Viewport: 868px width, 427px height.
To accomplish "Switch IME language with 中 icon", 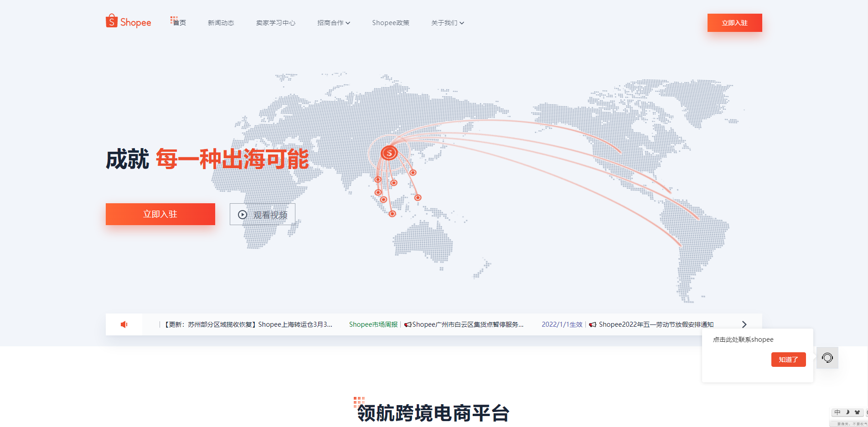I will pyautogui.click(x=837, y=412).
